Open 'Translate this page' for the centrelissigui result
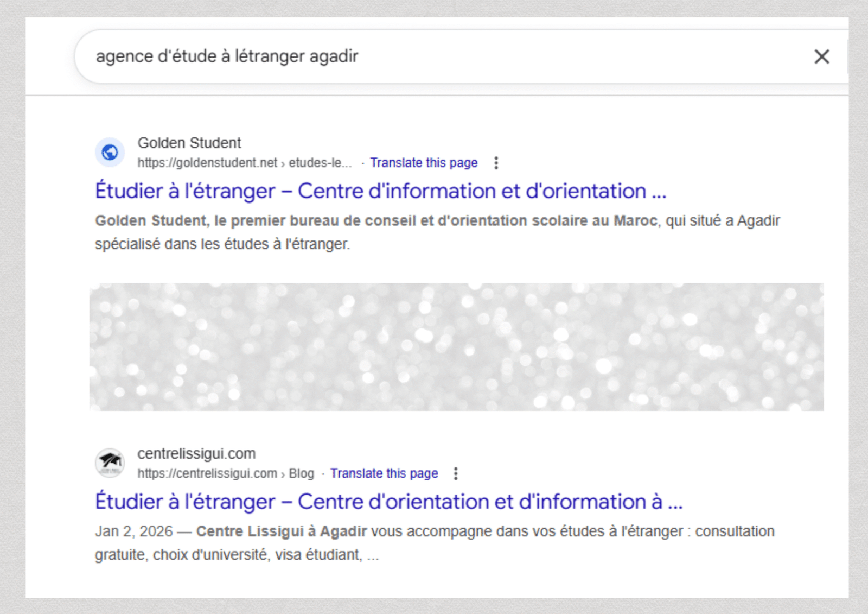This screenshot has height=614, width=868. pos(385,473)
